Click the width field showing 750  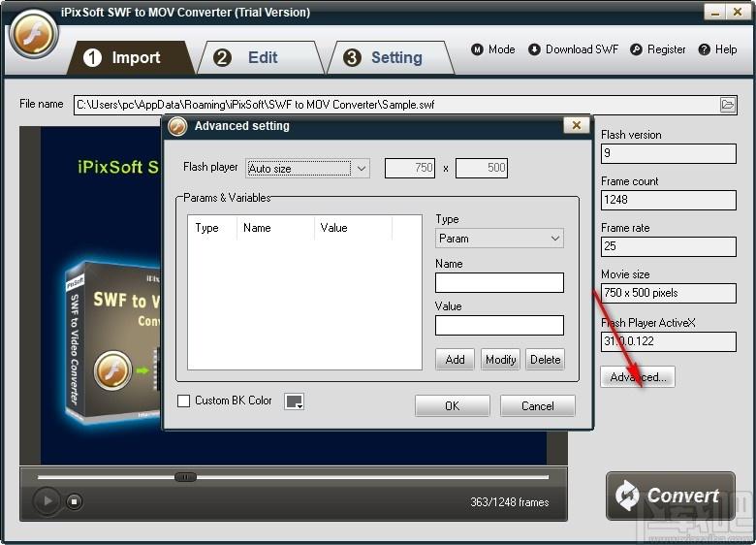tap(410, 168)
